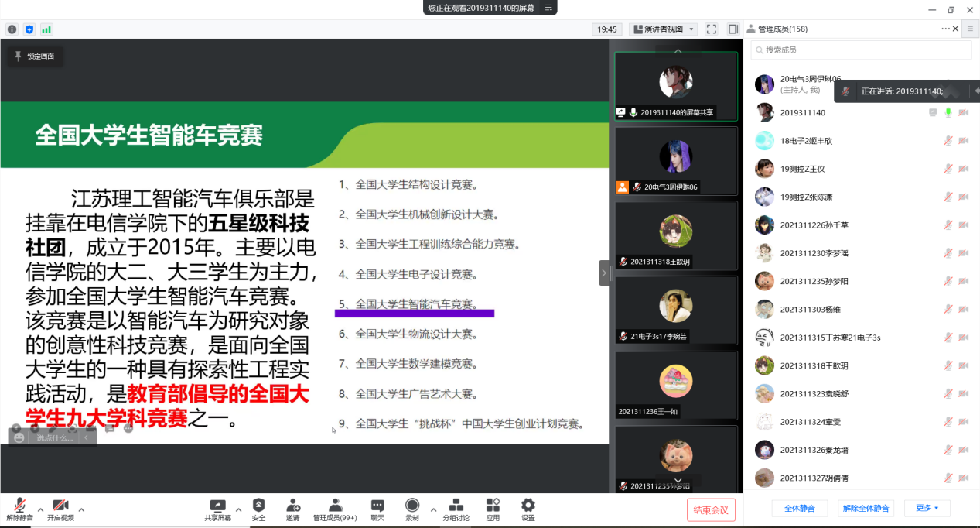Close the 管理成员 members panel
The height and width of the screenshot is (528, 980).
956,29
